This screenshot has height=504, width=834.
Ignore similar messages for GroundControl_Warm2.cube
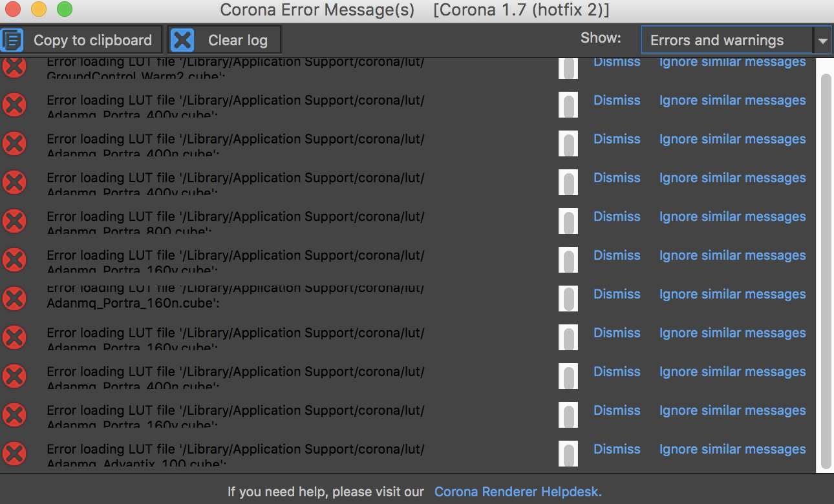(x=732, y=62)
